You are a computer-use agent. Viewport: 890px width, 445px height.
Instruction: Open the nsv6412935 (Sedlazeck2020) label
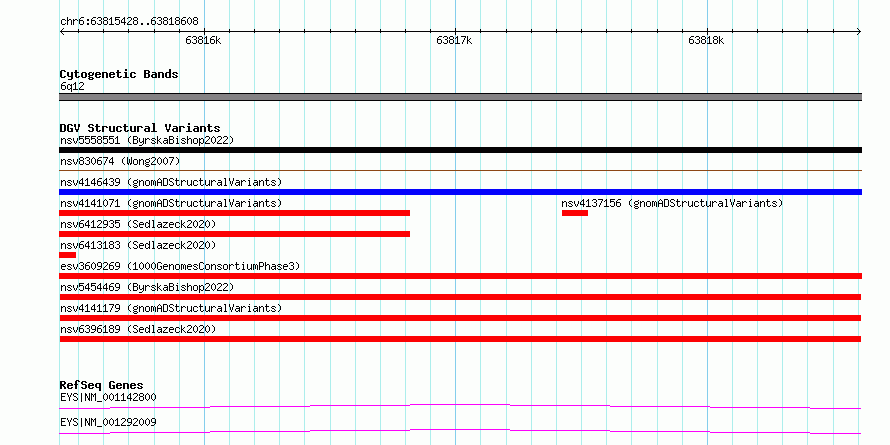[138, 225]
